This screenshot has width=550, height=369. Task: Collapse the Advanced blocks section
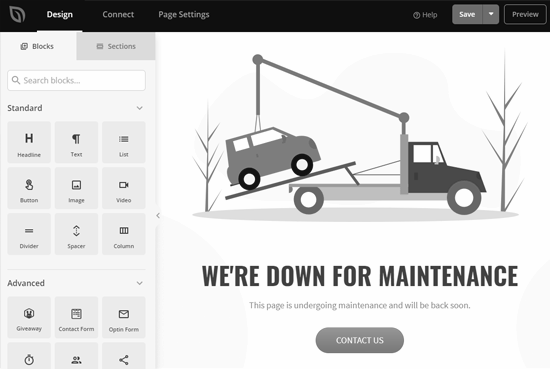pos(140,283)
